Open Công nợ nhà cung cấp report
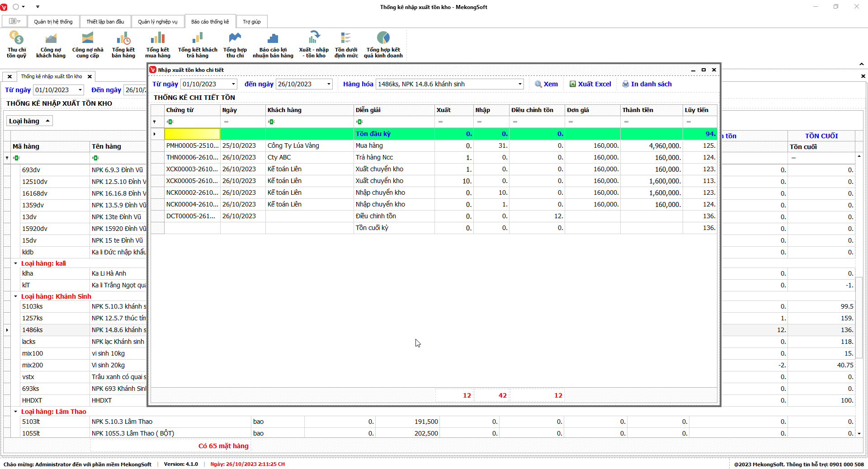 tap(88, 44)
